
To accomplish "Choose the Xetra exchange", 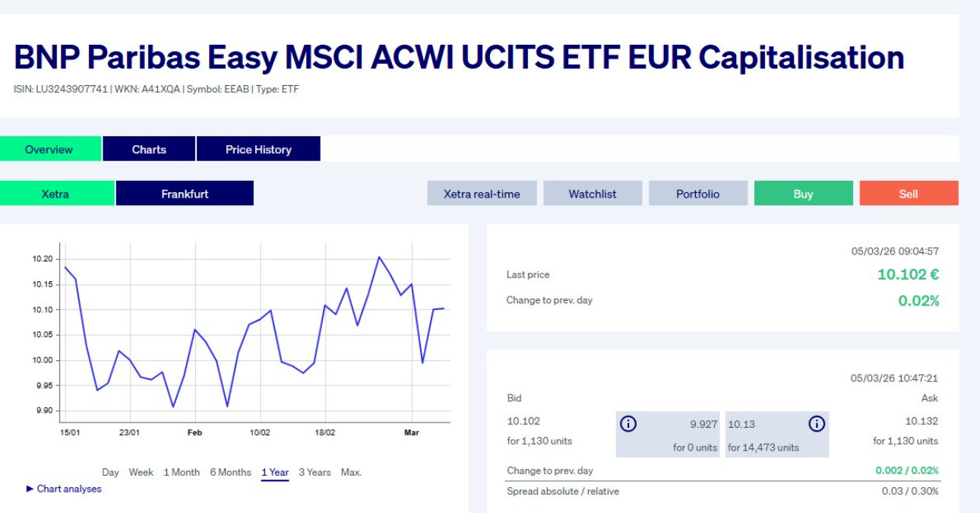I will tap(55, 194).
